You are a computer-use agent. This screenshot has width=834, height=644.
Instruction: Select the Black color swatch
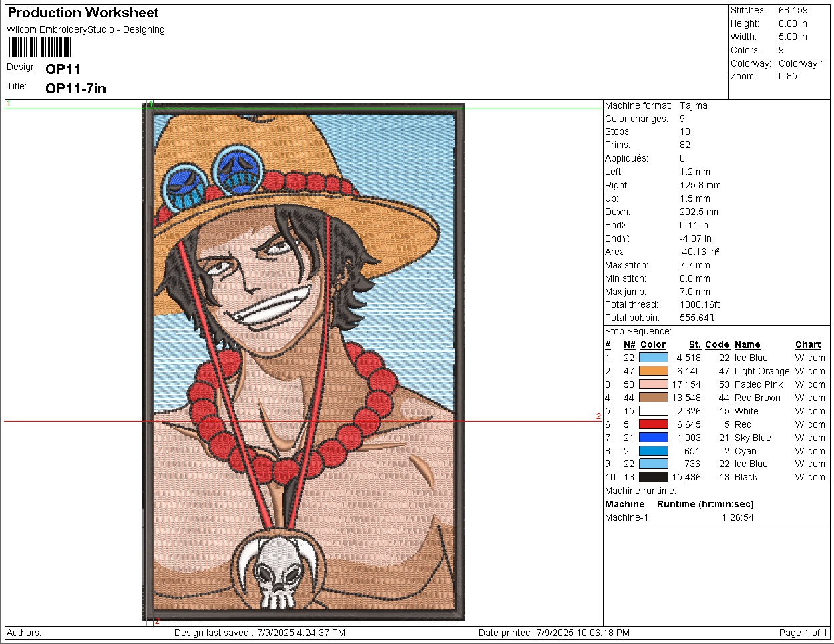pyautogui.click(x=653, y=477)
